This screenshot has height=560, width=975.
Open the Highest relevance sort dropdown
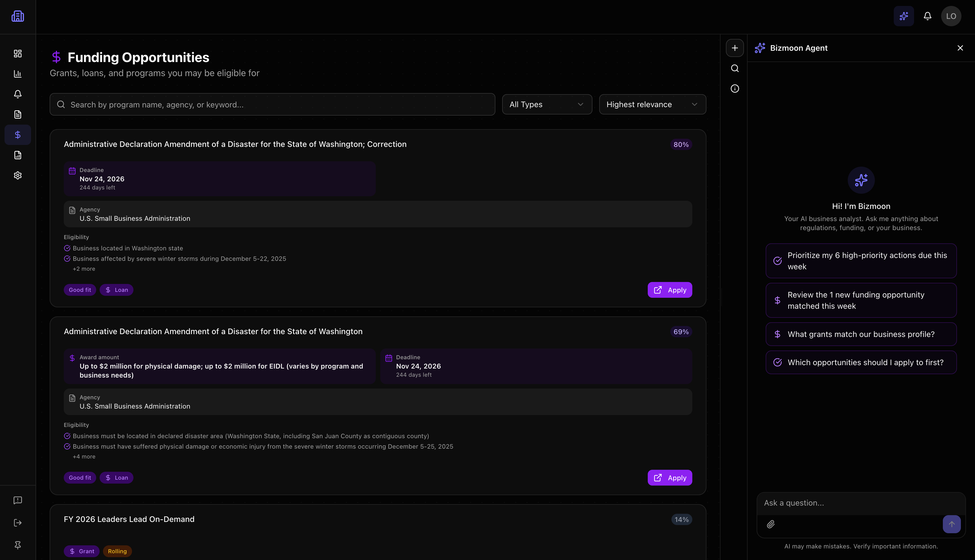tap(652, 105)
